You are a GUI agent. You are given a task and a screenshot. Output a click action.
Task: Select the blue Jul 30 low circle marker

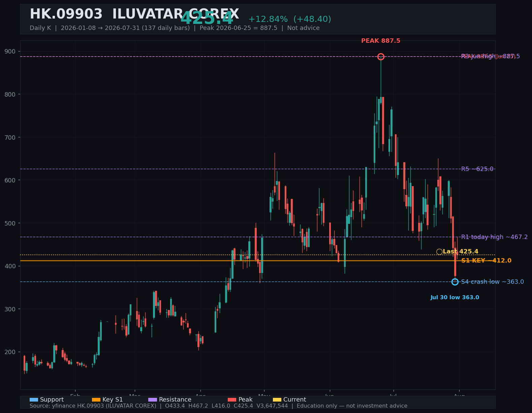pyautogui.click(x=455, y=282)
